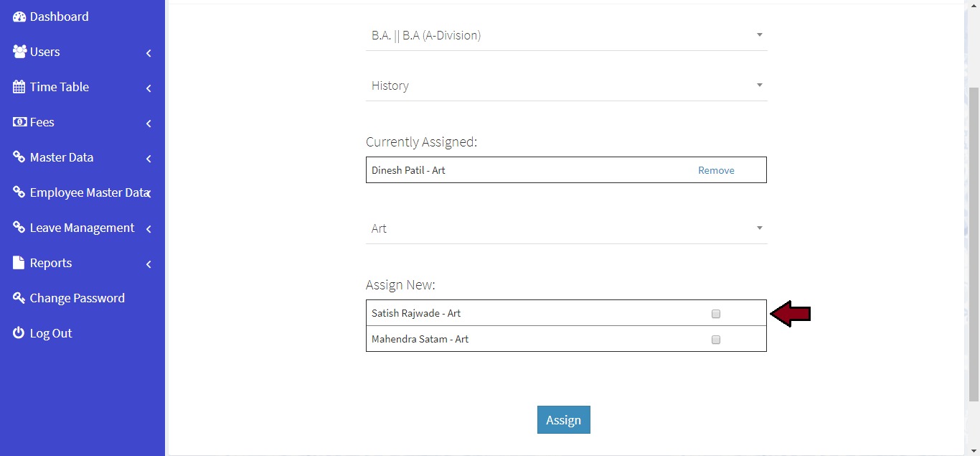
Task: Expand the Users menu chevron
Action: (149, 53)
